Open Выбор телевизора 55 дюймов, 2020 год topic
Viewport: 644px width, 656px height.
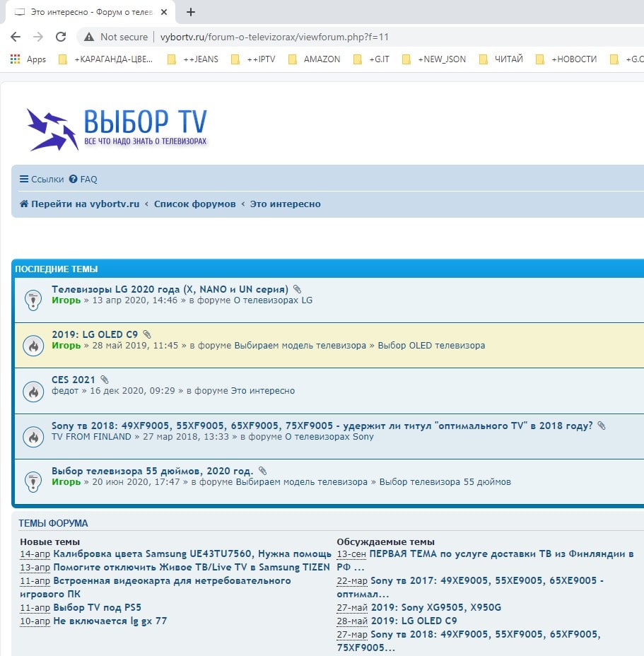tap(152, 471)
